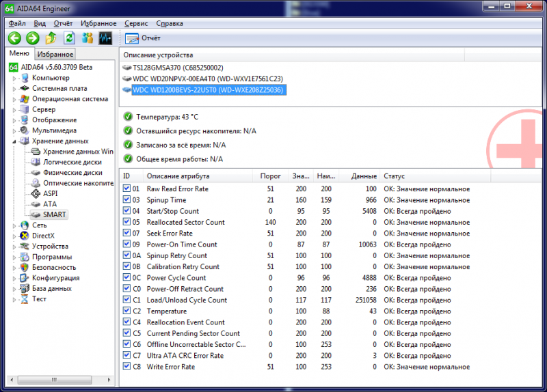Select WDC WD1200BEVS-22UST0 drive row
Viewport: 547px width, 392px height.
point(208,90)
